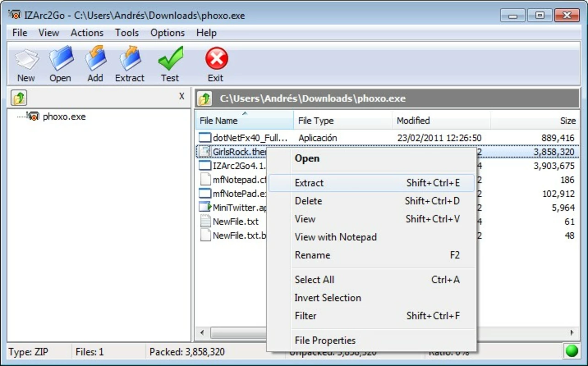Choose Extract in the context menu
The height and width of the screenshot is (366, 588).
tap(371, 183)
